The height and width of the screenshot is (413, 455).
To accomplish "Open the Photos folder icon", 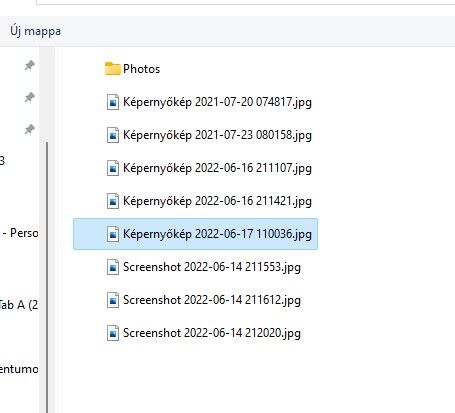I will point(112,69).
